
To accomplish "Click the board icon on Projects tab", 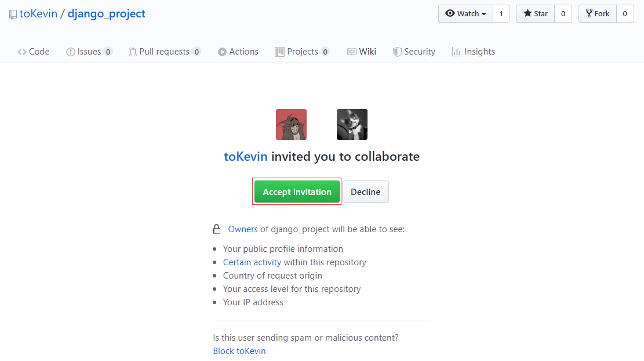I will [280, 52].
